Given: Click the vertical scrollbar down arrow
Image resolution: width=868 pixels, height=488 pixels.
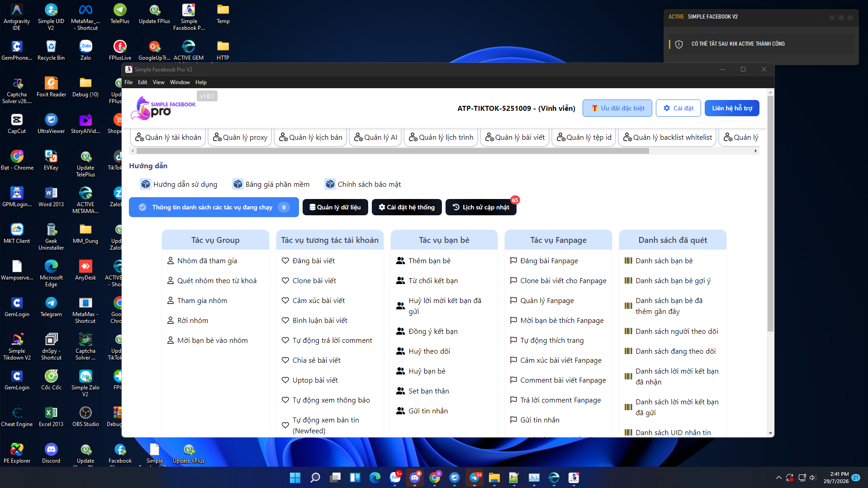Looking at the screenshot, I should [x=770, y=433].
